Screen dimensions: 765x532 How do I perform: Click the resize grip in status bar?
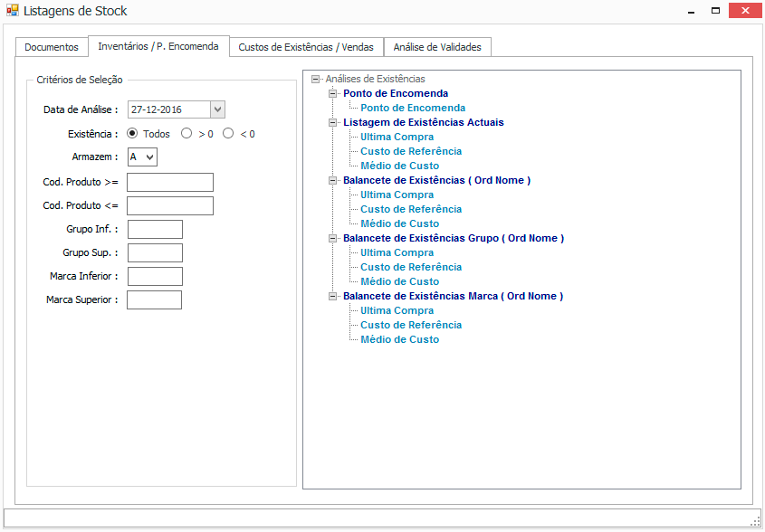point(756,522)
